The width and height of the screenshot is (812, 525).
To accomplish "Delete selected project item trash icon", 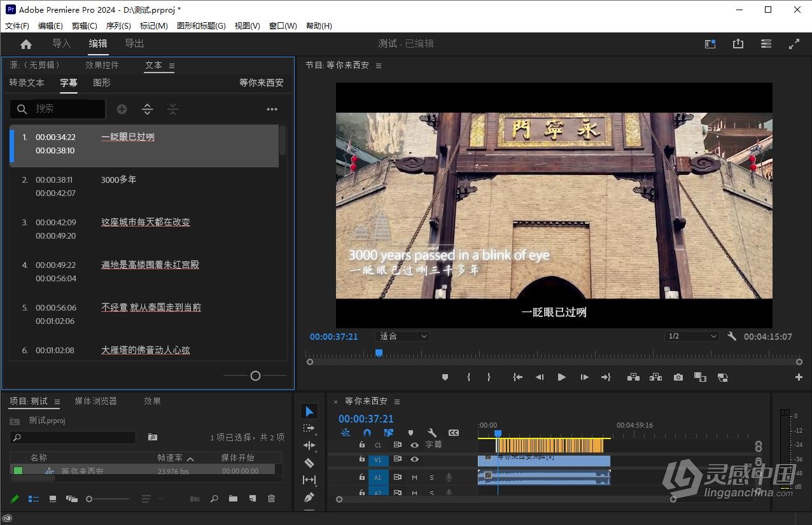I will pos(272,499).
